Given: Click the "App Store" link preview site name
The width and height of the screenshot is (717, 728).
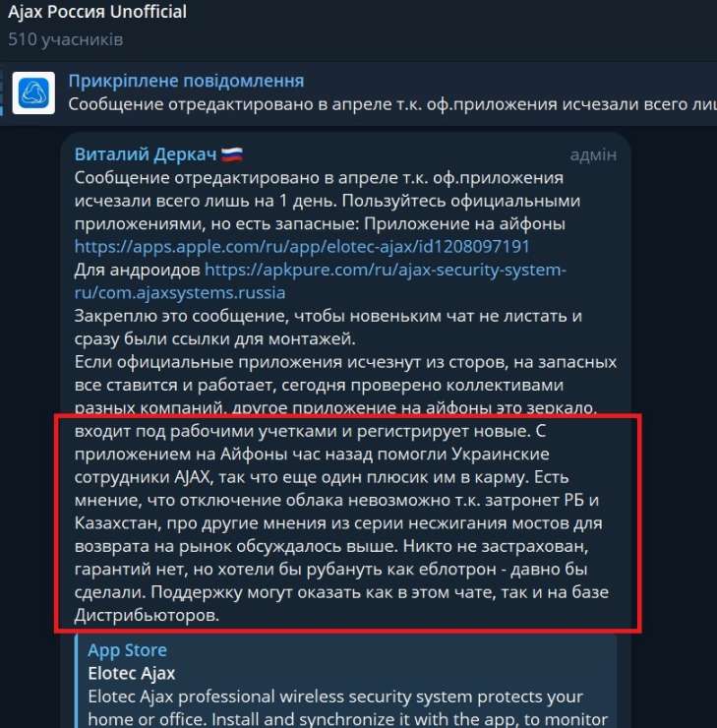Looking at the screenshot, I should pos(127,650).
